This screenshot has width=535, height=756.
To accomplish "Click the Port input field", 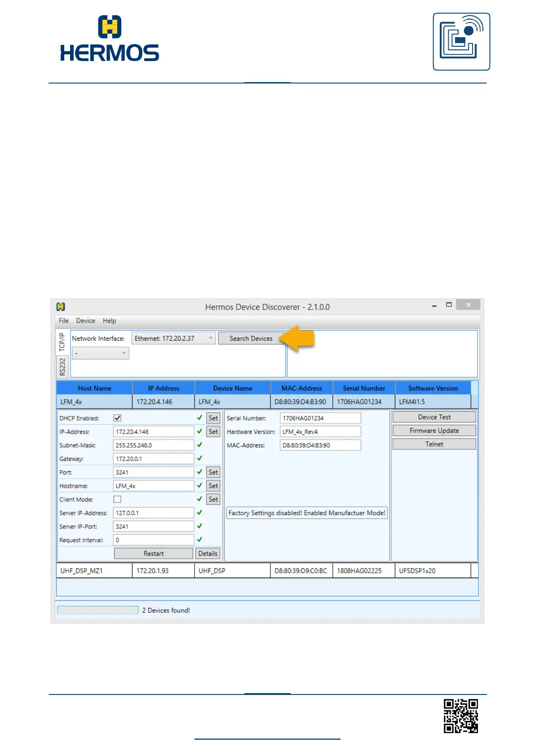I will coord(154,472).
